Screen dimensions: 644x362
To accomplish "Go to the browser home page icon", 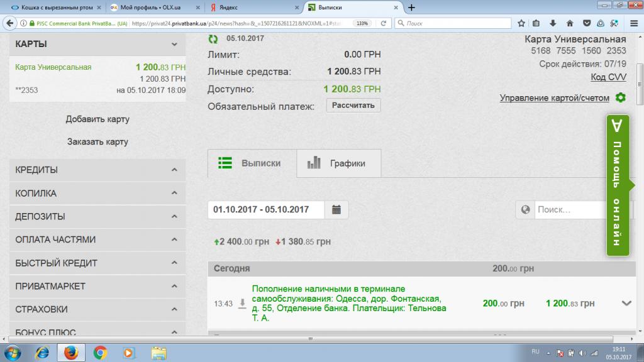I will tap(570, 23).
